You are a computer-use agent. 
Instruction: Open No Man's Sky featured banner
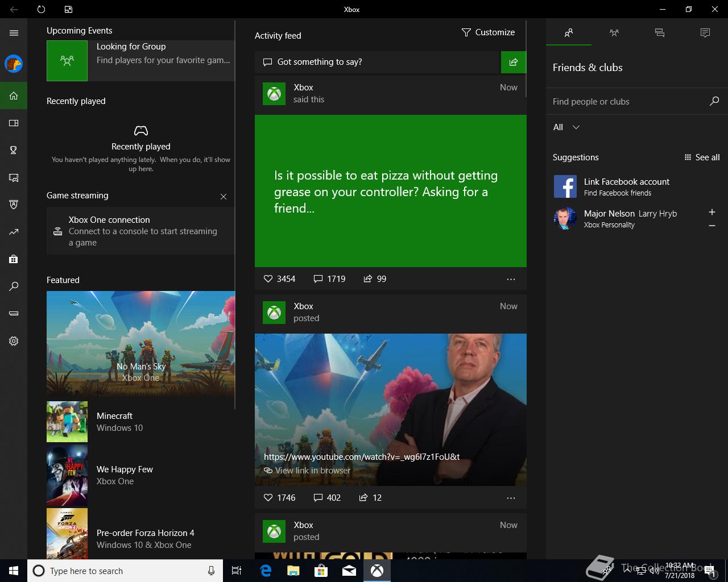(140, 343)
